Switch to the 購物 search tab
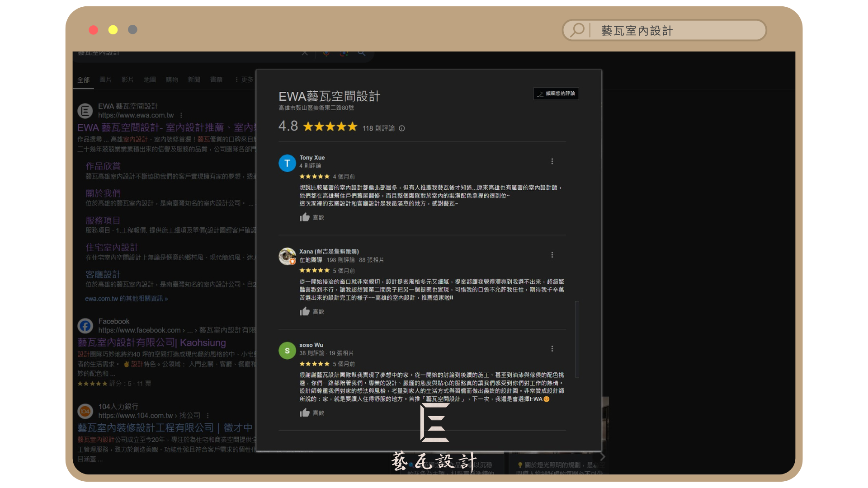The width and height of the screenshot is (868, 488). 172,80
